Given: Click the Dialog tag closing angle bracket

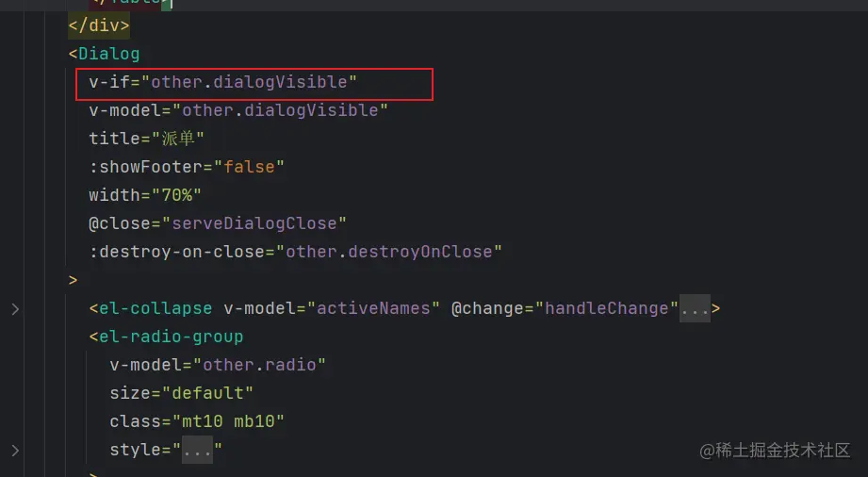Looking at the screenshot, I should [x=74, y=280].
